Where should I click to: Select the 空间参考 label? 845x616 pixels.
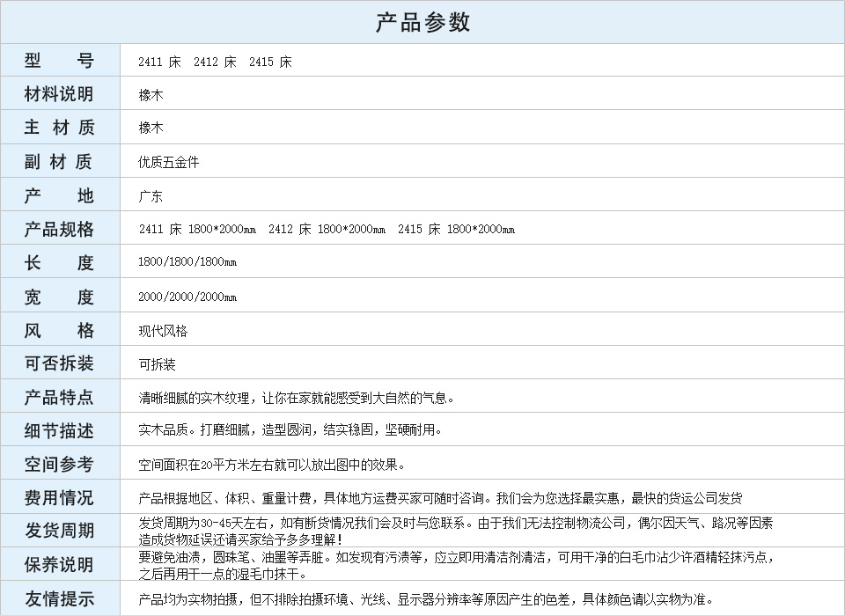point(59,464)
